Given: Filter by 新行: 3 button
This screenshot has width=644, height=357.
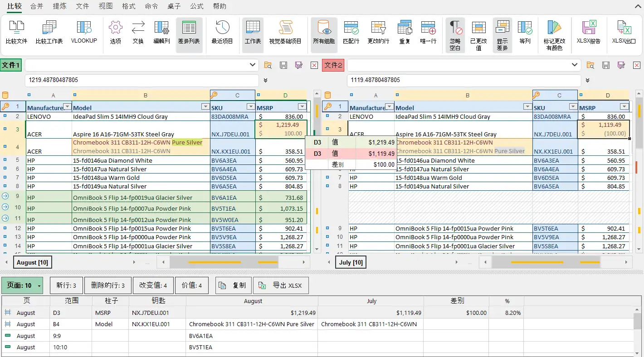Looking at the screenshot, I should coord(66,285).
